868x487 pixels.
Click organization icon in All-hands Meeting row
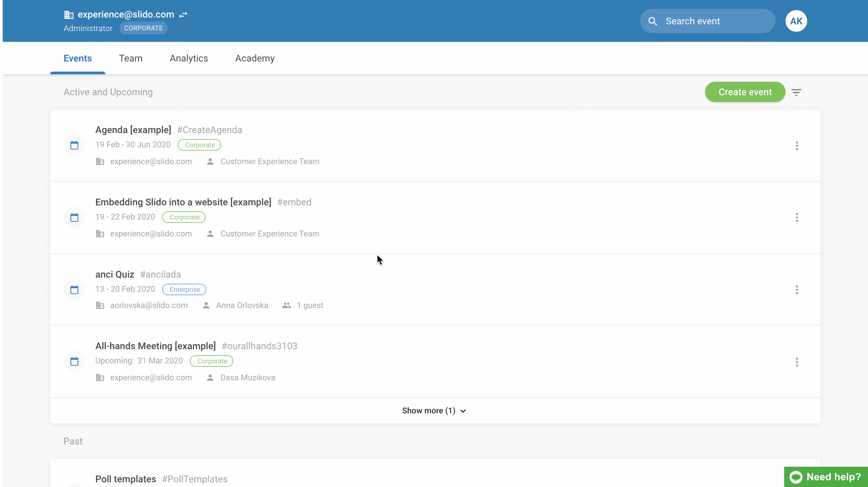click(x=100, y=378)
